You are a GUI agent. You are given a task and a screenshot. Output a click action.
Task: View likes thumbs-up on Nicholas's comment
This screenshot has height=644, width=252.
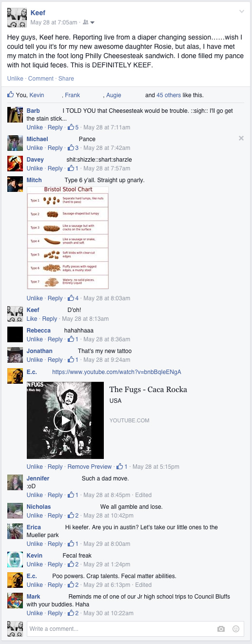[x=74, y=516]
